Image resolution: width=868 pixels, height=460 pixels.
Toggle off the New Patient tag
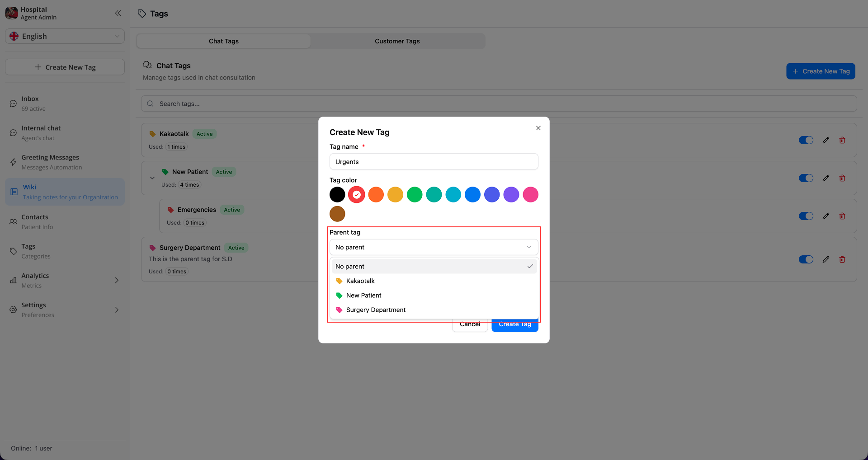806,178
